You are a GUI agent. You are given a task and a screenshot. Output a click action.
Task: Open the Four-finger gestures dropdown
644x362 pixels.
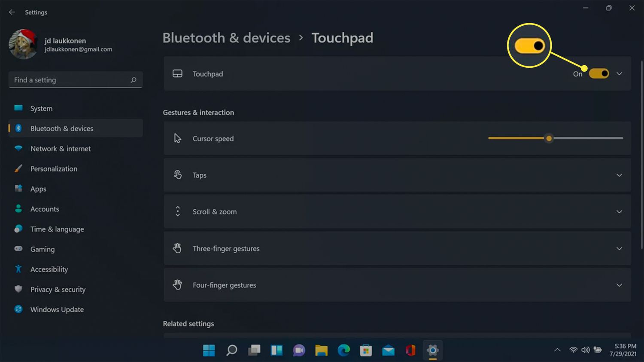pyautogui.click(x=619, y=285)
